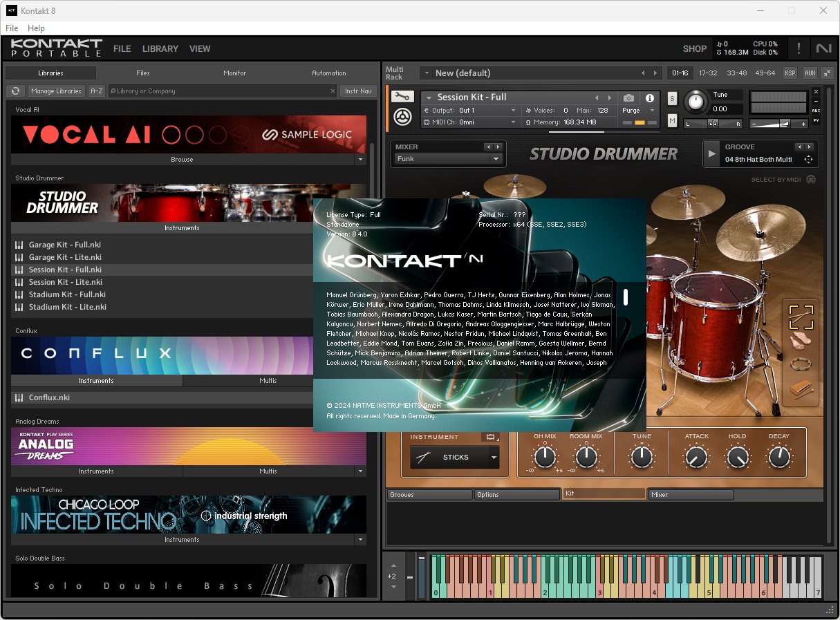Click the instrument MIDI settings chip icon

pyautogui.click(x=491, y=437)
